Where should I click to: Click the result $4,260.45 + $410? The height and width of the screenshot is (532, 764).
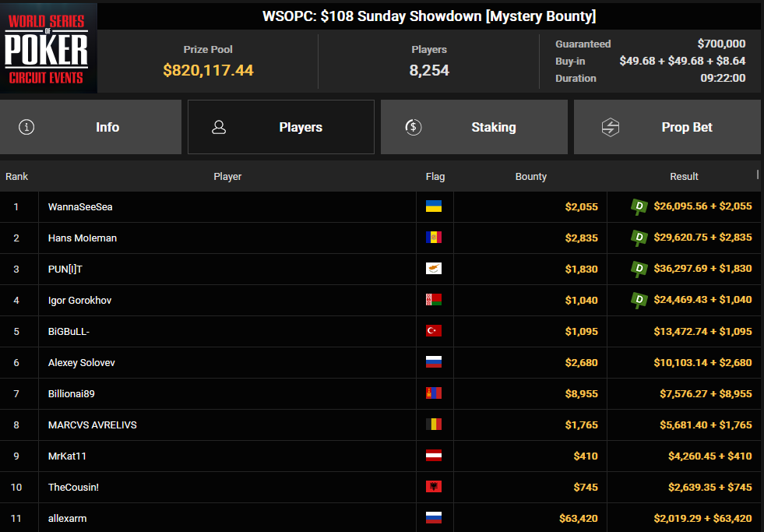[710, 456]
